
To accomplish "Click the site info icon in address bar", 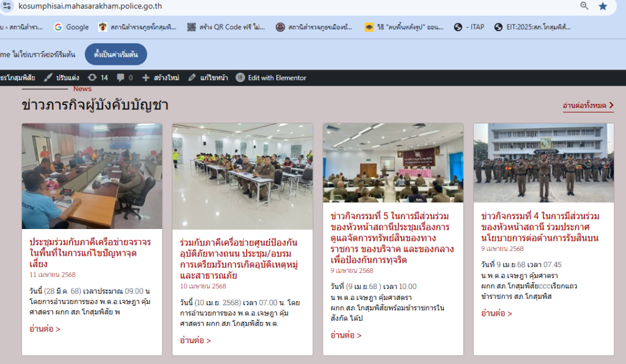I will point(7,6).
